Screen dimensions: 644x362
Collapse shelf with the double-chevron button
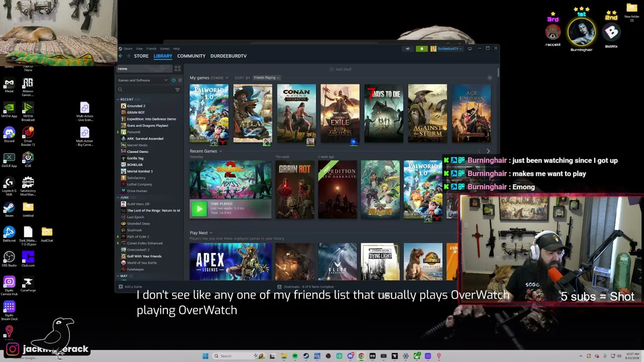tap(490, 78)
